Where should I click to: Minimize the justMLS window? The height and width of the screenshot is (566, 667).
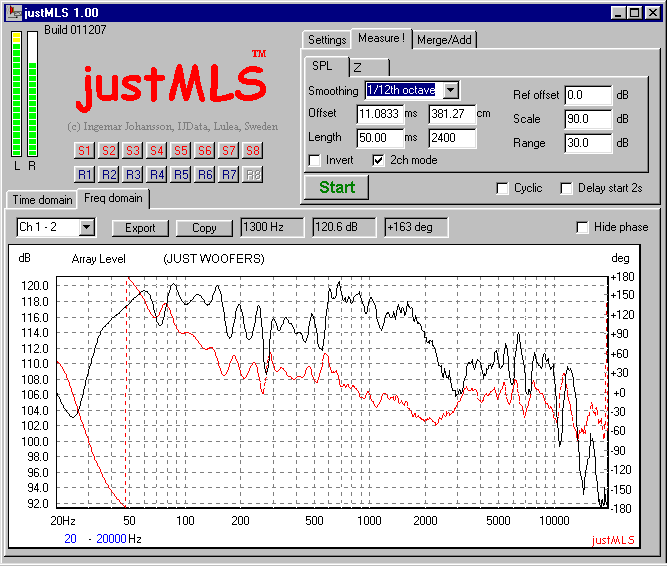(618, 13)
